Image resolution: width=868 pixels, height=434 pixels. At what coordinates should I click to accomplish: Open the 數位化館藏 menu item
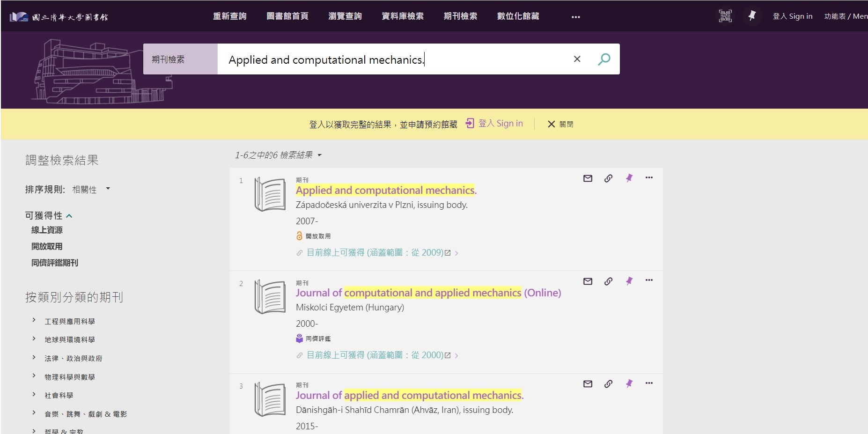518,16
